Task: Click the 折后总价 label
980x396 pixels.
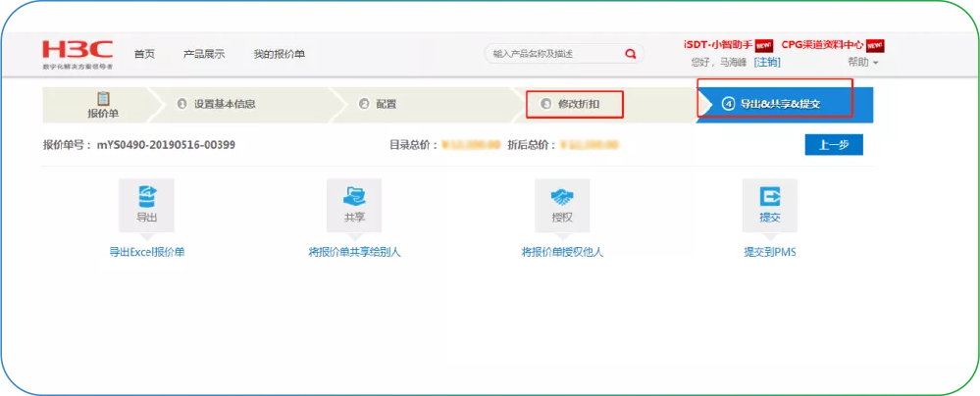Action: click(530, 145)
